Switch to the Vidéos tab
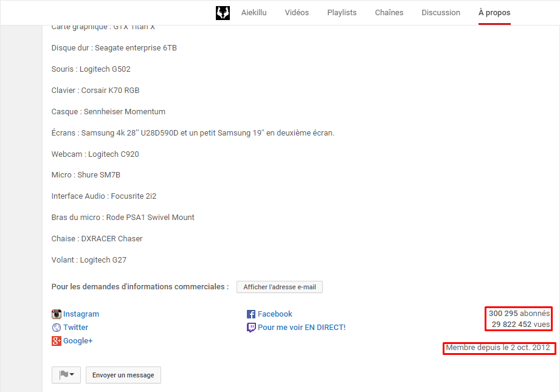 pos(297,13)
